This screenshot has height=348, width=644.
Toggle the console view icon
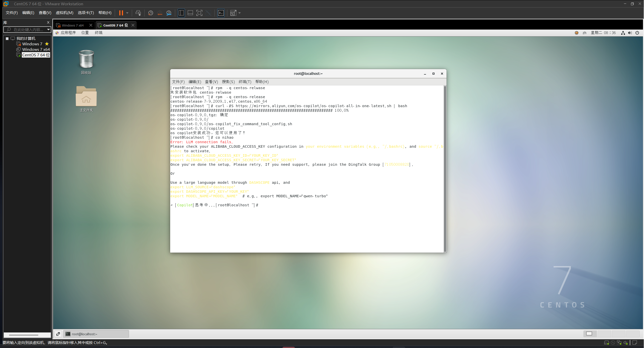221,13
